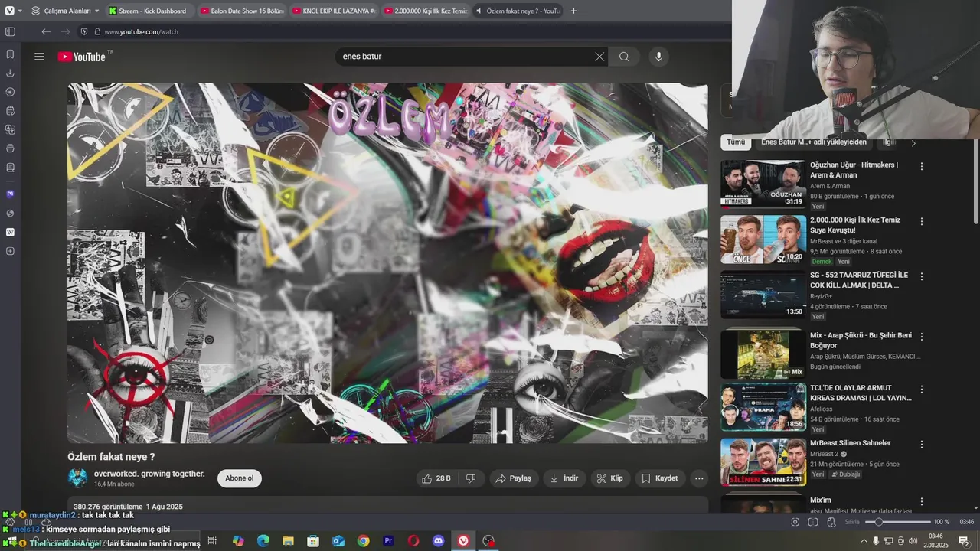This screenshot has height=551, width=980.
Task: Switch to the Balon Date Show 16 Bölüm tab
Action: pyautogui.click(x=241, y=11)
